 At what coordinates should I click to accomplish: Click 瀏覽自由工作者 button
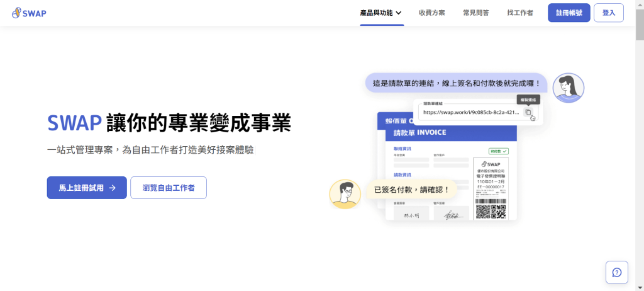click(x=169, y=188)
